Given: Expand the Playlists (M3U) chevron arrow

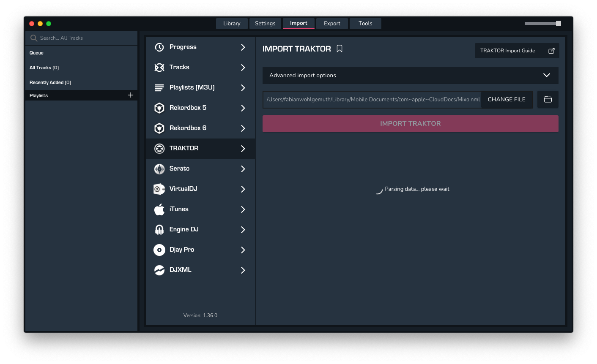Looking at the screenshot, I should tap(243, 88).
